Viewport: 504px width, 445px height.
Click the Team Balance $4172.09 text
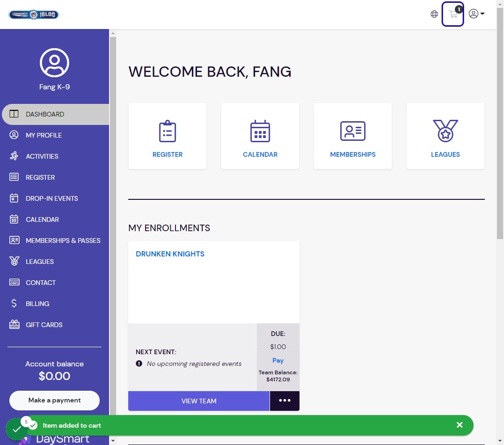pyautogui.click(x=278, y=376)
